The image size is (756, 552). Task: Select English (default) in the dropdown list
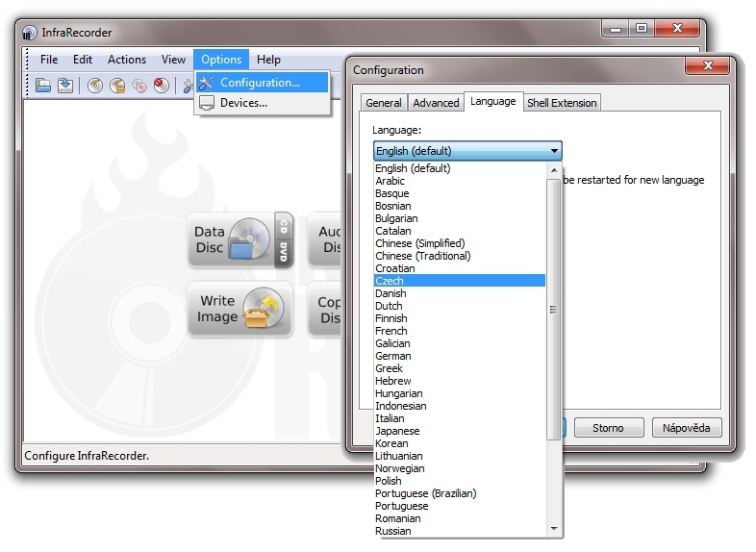coord(460,168)
